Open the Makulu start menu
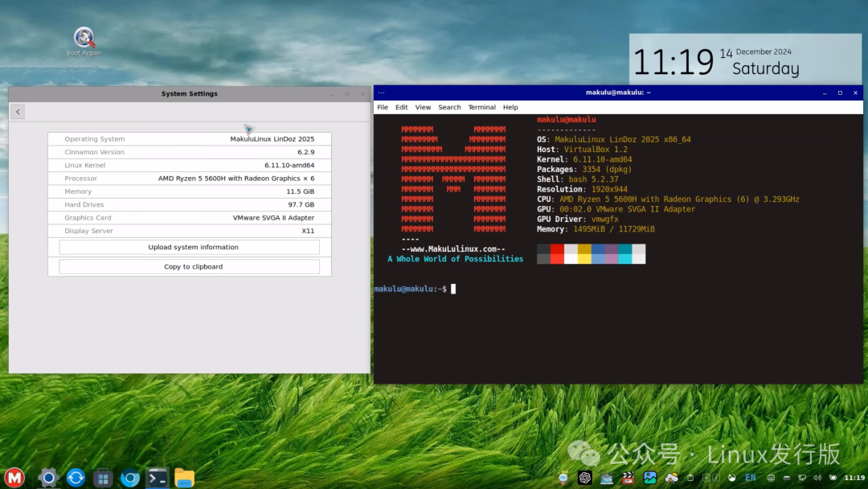868x489 pixels. [x=14, y=478]
